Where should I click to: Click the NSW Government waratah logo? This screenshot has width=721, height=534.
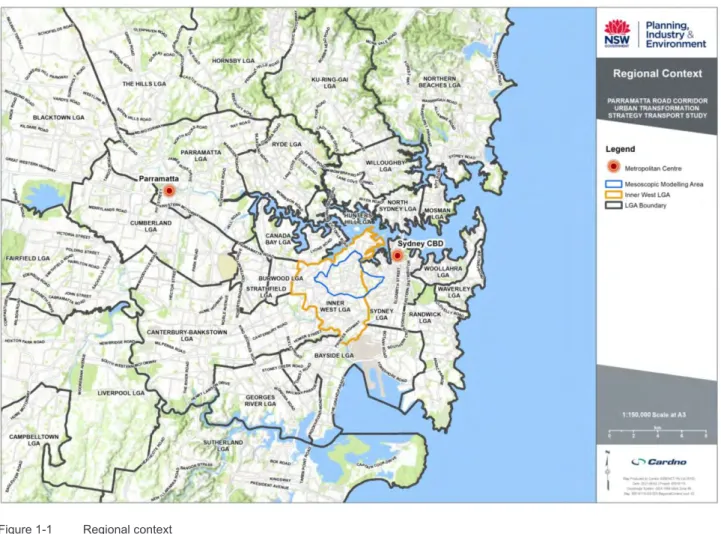(x=617, y=33)
